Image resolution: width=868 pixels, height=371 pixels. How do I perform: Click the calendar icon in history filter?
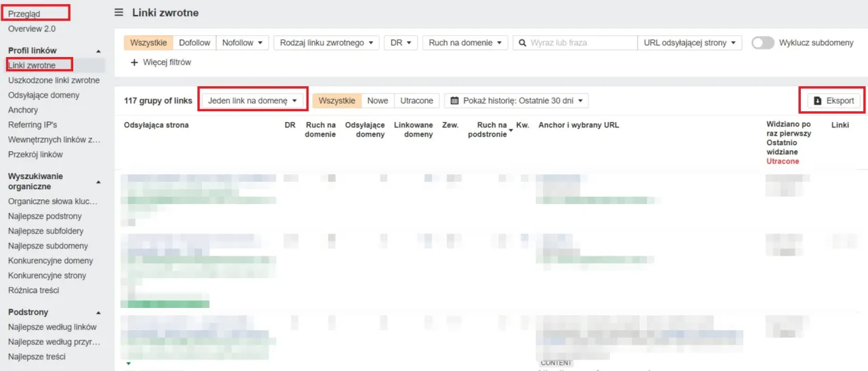tap(455, 100)
